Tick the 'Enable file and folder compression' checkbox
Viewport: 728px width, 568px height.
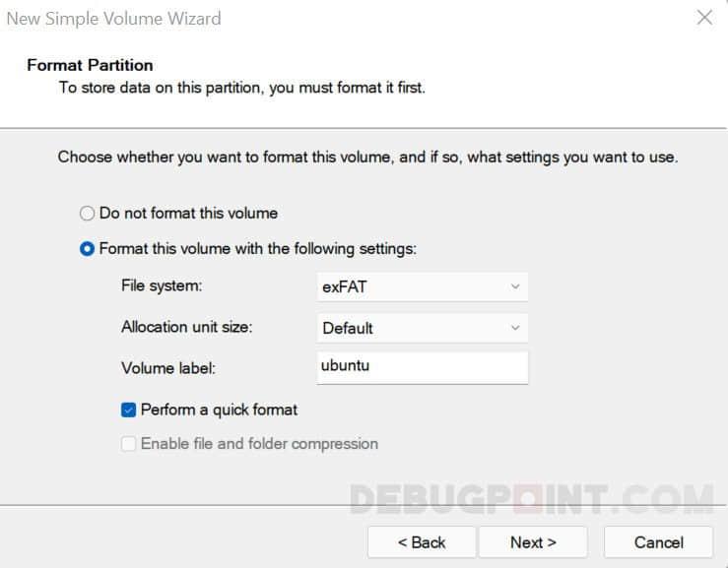[129, 444]
